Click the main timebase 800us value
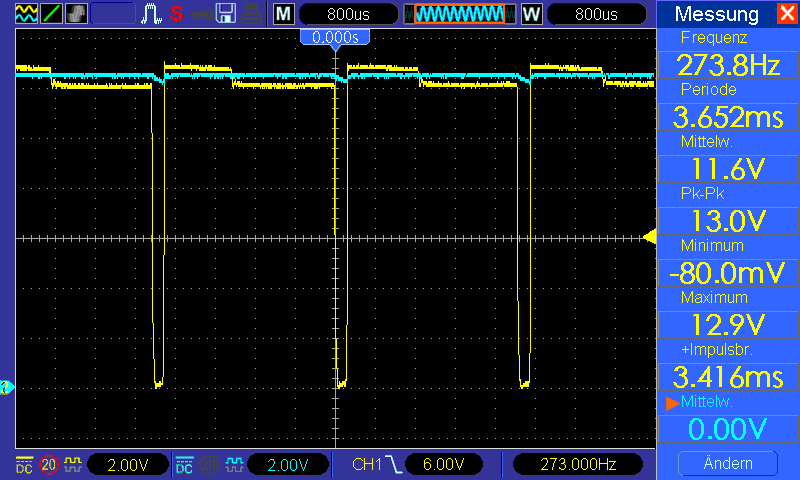800x480 pixels. pos(348,14)
